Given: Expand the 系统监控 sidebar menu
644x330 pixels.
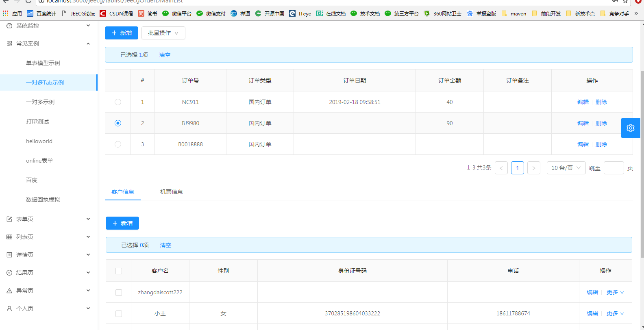Looking at the screenshot, I should tap(49, 26).
